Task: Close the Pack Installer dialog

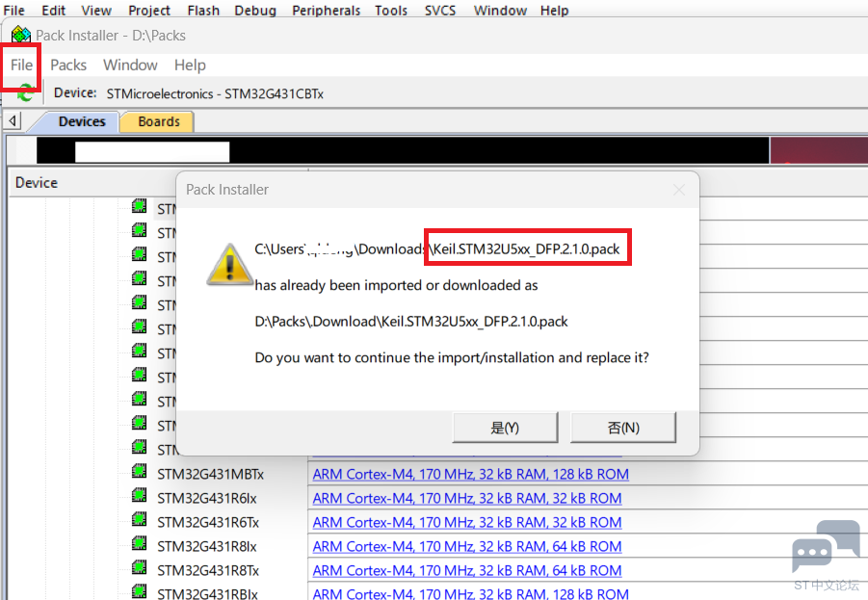Action: [x=679, y=190]
